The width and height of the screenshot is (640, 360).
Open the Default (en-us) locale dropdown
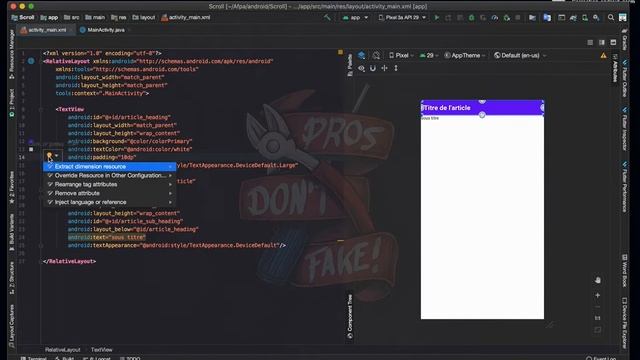(x=520, y=56)
